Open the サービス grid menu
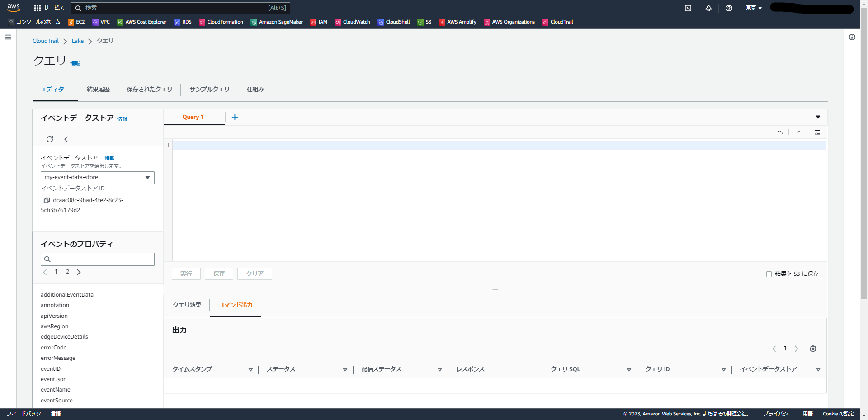Viewport: 868px width, 420px height. pyautogui.click(x=49, y=8)
